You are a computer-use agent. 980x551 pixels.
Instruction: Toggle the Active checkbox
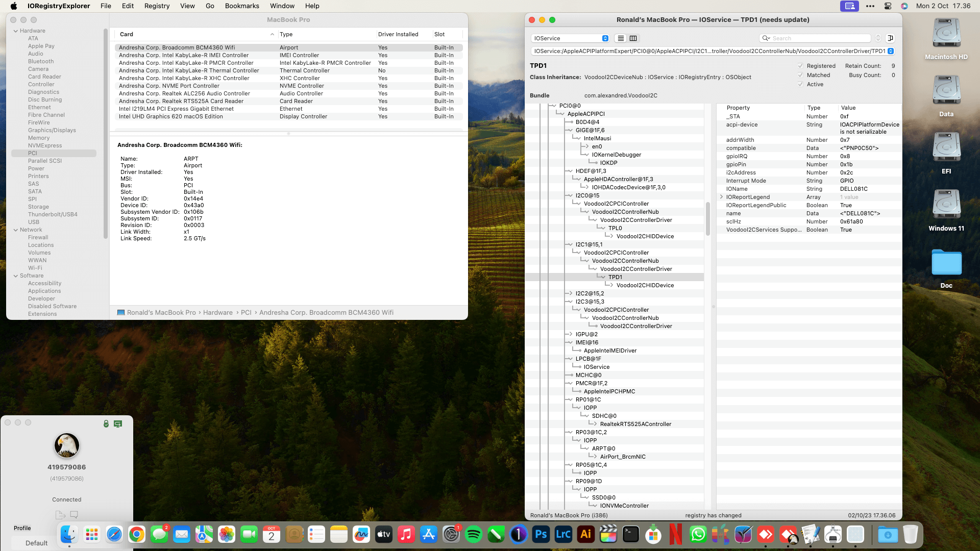tap(800, 84)
